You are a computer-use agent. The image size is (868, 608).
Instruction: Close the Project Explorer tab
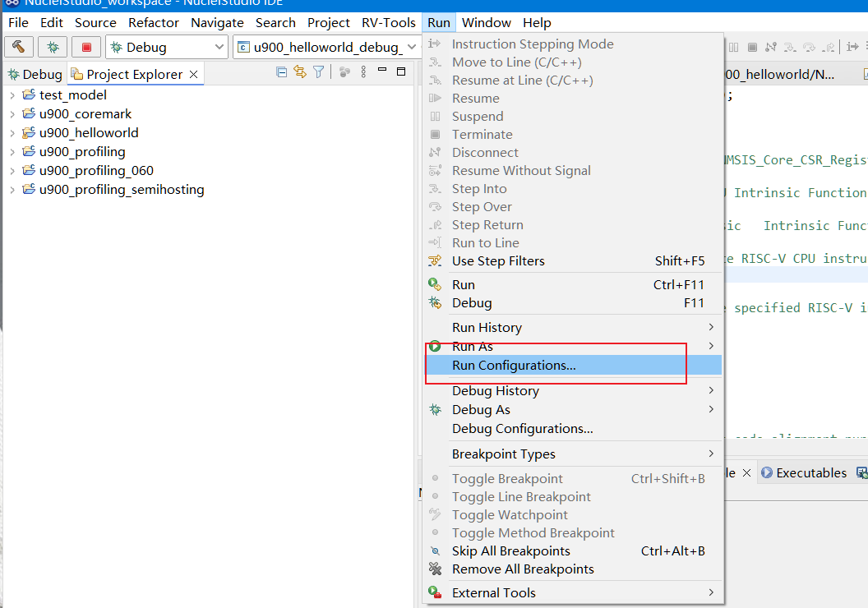[194, 74]
